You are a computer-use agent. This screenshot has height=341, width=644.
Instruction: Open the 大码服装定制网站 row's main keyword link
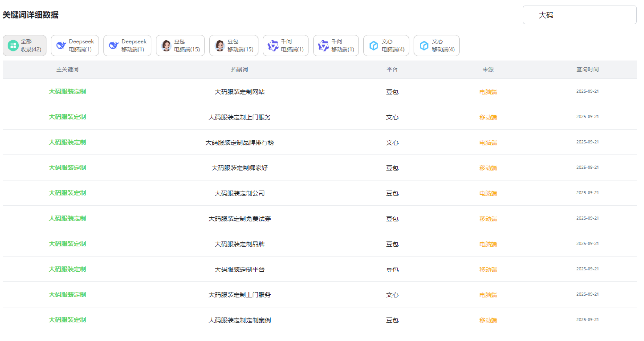[67, 91]
